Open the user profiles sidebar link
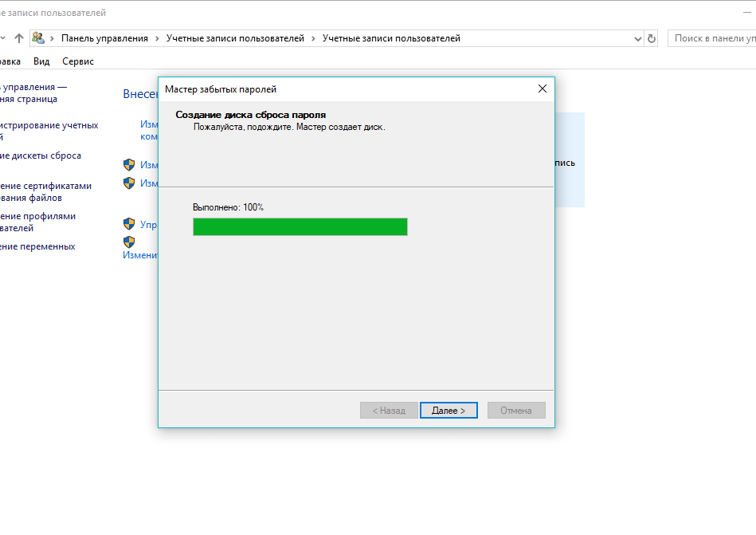 click(x=37, y=222)
